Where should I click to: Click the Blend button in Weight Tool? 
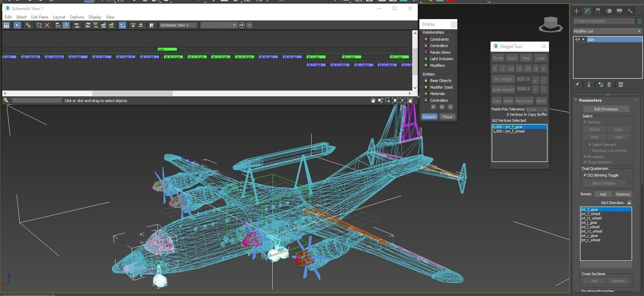tap(541, 101)
